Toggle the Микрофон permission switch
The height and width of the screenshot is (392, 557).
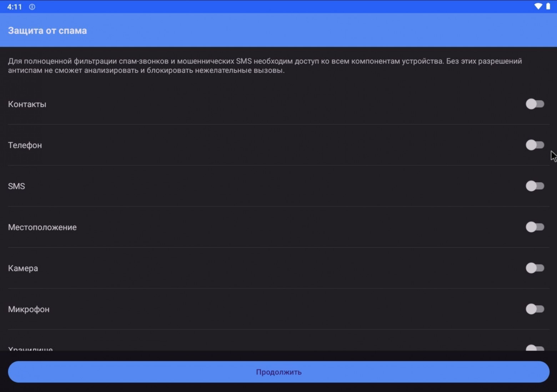pyautogui.click(x=535, y=309)
